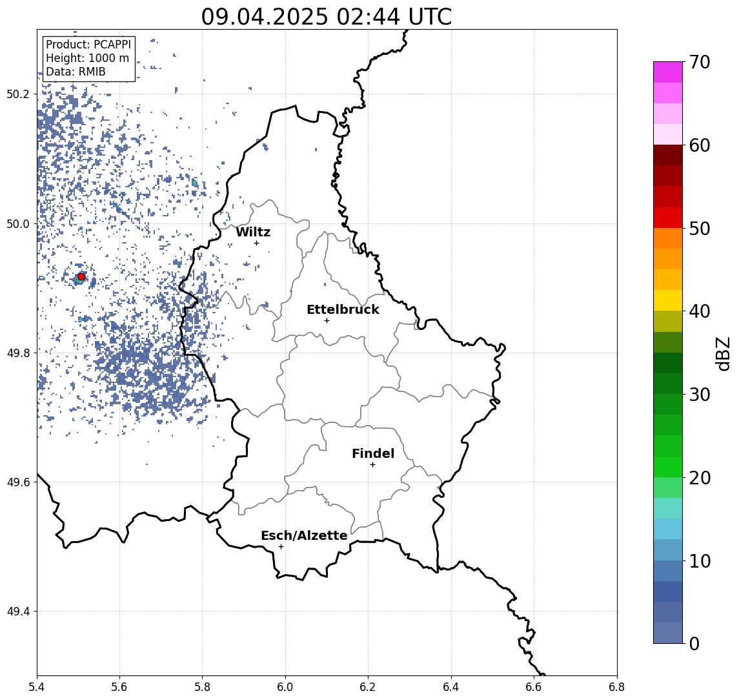The width and height of the screenshot is (739, 700).
Task: Click the dark green swatch above 30 dBZ
Action: (668, 384)
